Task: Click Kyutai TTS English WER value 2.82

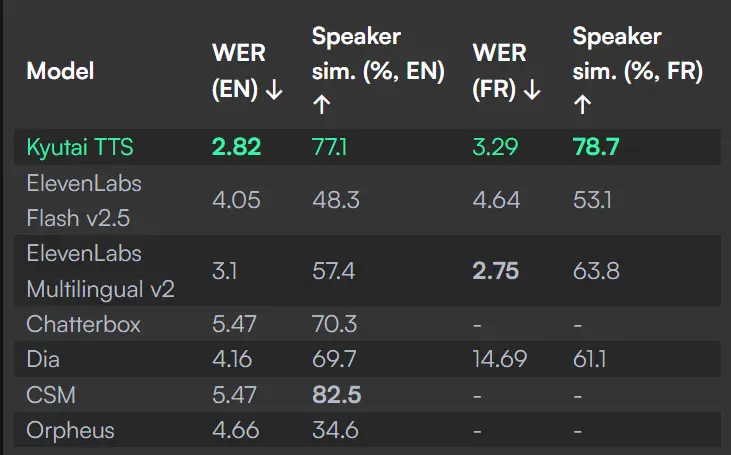Action: click(x=236, y=148)
